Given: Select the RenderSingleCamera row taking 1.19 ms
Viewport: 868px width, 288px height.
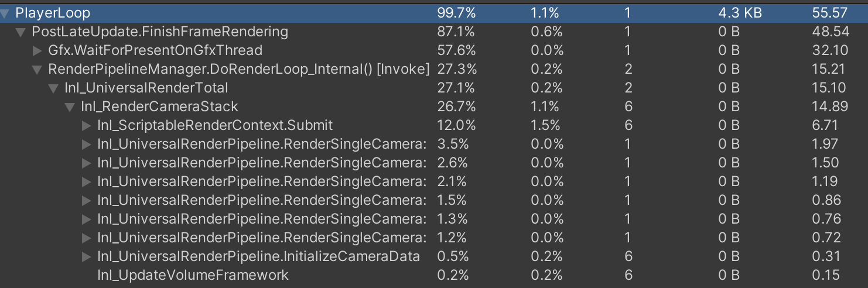Looking at the screenshot, I should 434,181.
